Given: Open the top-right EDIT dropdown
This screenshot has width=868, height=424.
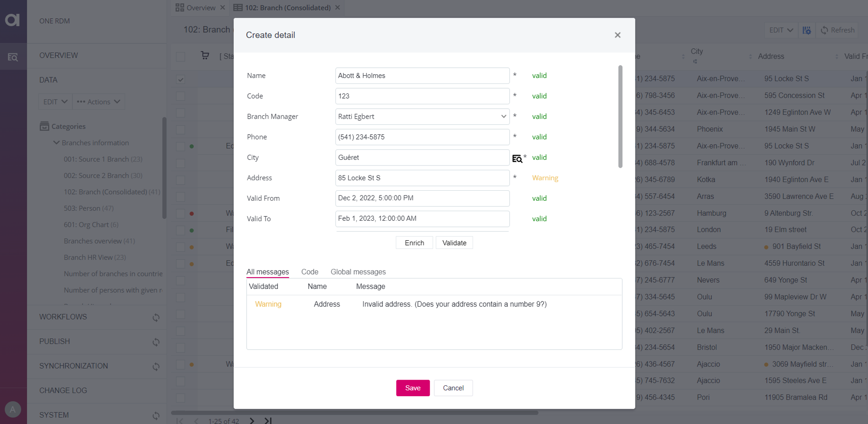Looking at the screenshot, I should click(781, 30).
